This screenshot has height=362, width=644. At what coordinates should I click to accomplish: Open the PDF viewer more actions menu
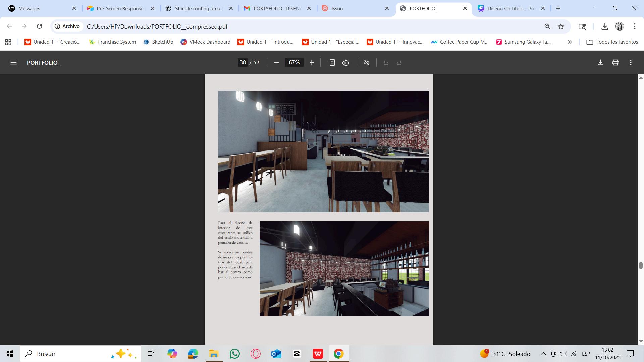(631, 63)
